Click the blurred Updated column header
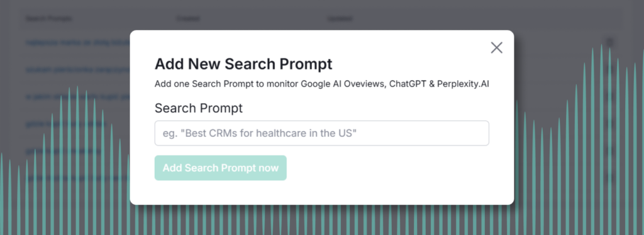644x235 pixels. (339, 18)
